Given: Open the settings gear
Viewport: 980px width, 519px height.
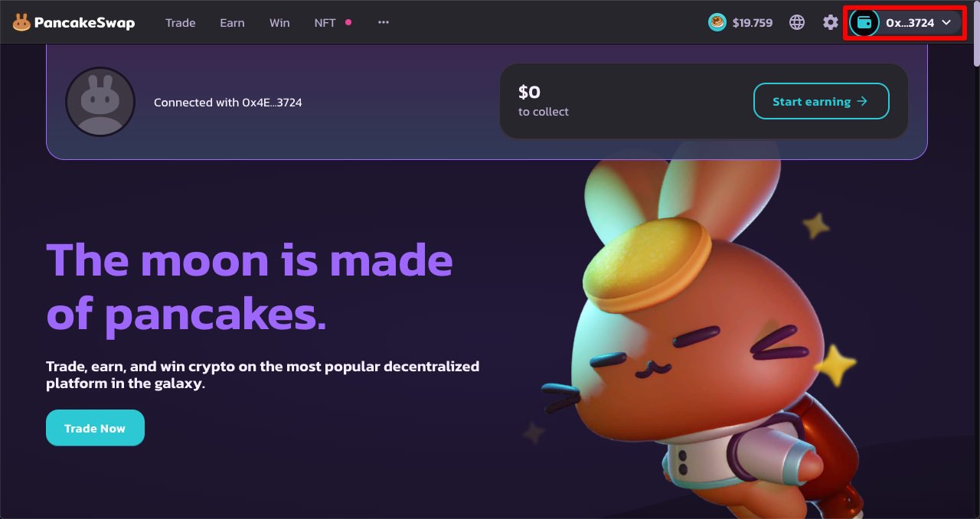Looking at the screenshot, I should [831, 23].
